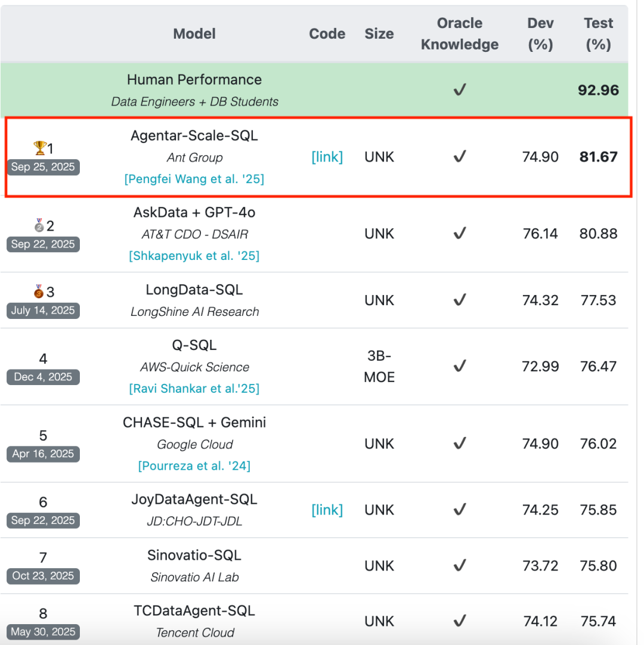Open the Pengfei Wang et al. '25 paper

194,179
